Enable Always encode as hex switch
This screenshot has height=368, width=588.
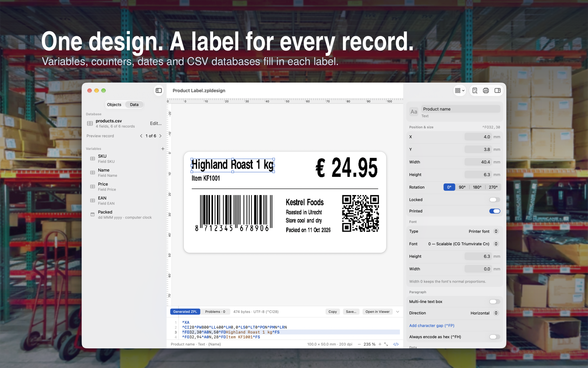click(x=495, y=337)
